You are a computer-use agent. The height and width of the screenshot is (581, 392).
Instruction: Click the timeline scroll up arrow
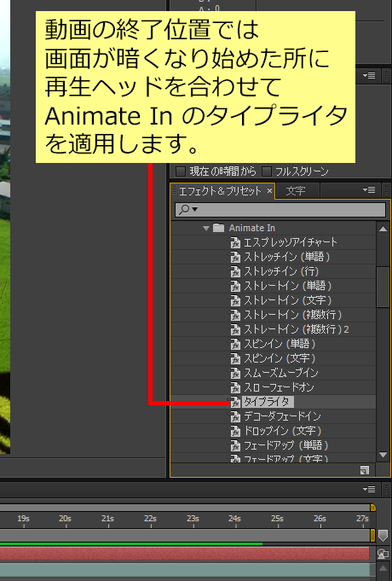pyautogui.click(x=383, y=568)
